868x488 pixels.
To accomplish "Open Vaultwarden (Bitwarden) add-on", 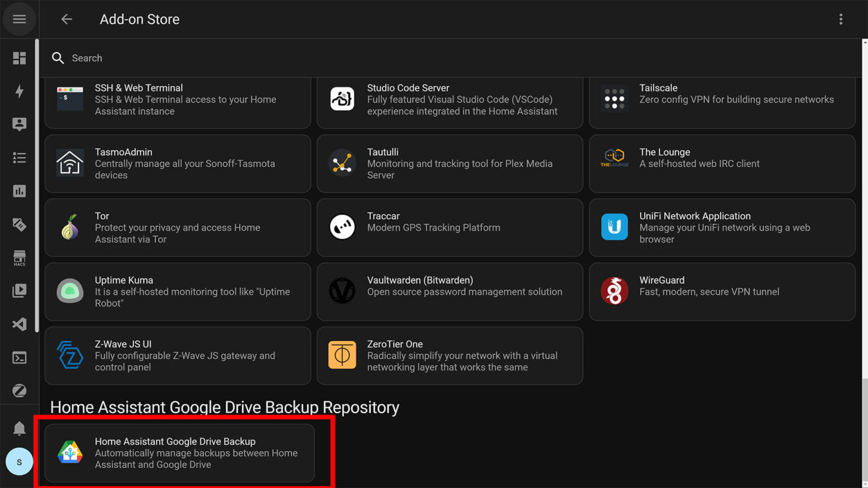I will [x=449, y=291].
